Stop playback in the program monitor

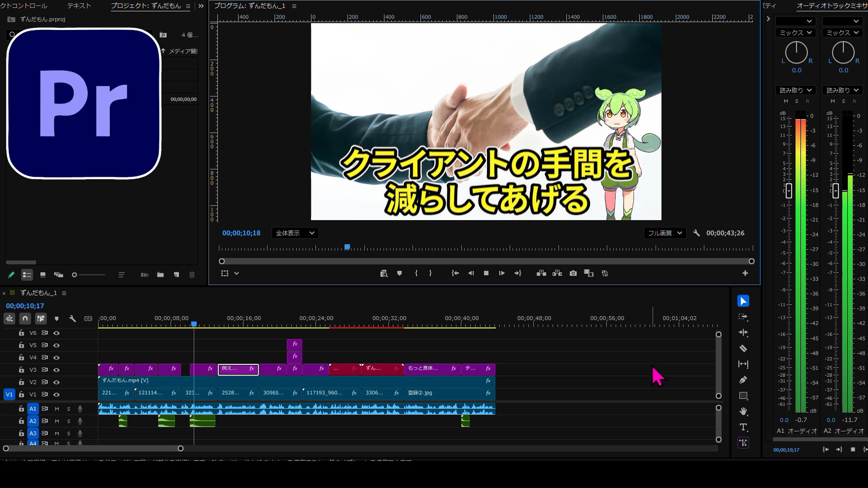[x=486, y=273]
